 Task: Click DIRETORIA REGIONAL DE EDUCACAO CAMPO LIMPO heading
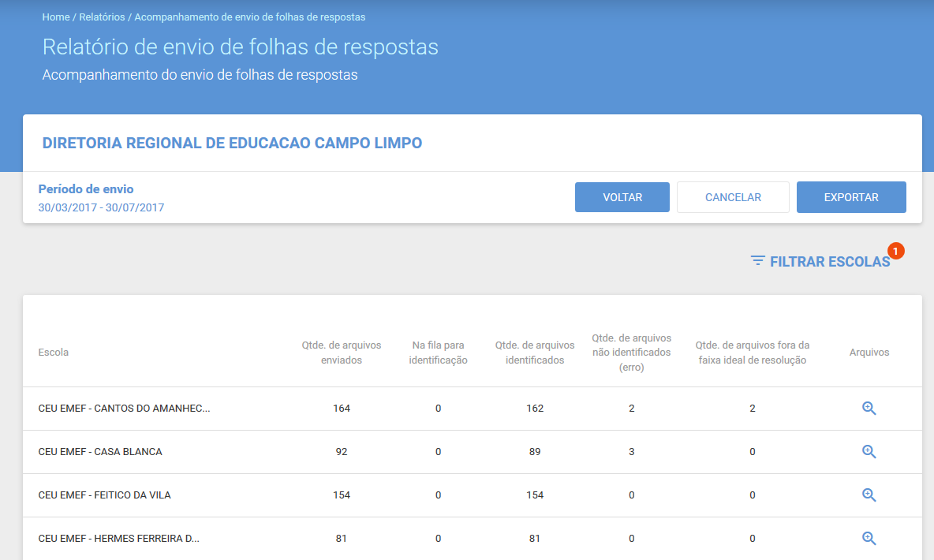click(x=232, y=143)
